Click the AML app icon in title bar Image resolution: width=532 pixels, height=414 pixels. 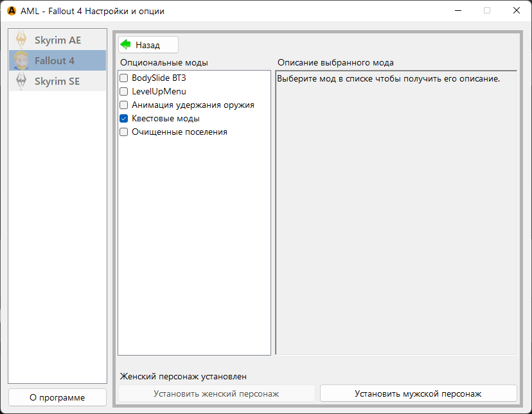[11, 11]
